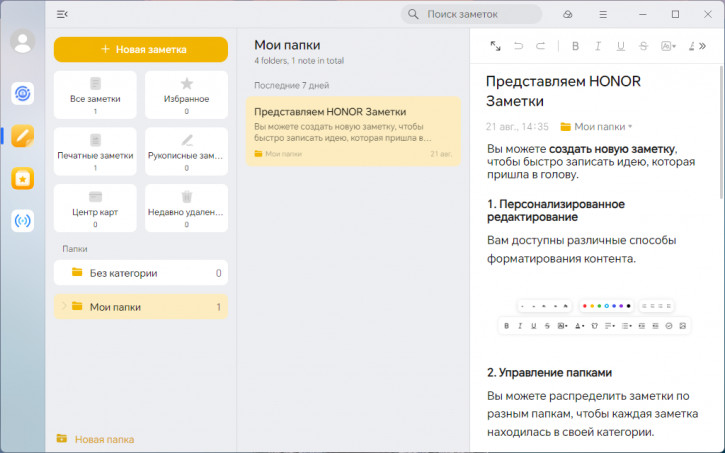725x453 pixels.
Task: Click the heading 2. Управление папками
Action: pyautogui.click(x=549, y=373)
